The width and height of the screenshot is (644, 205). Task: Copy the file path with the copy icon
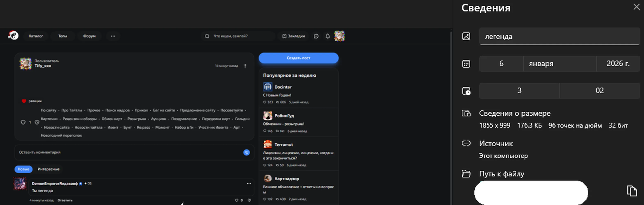click(x=632, y=191)
